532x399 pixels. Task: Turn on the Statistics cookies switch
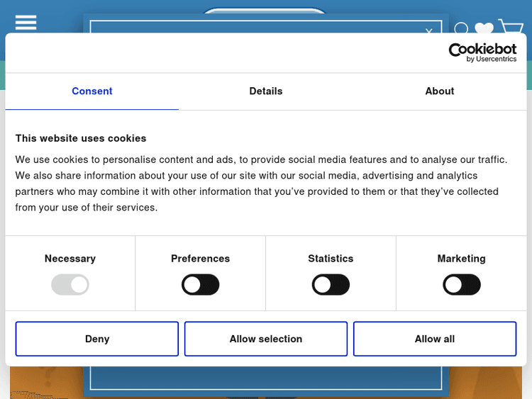(331, 285)
